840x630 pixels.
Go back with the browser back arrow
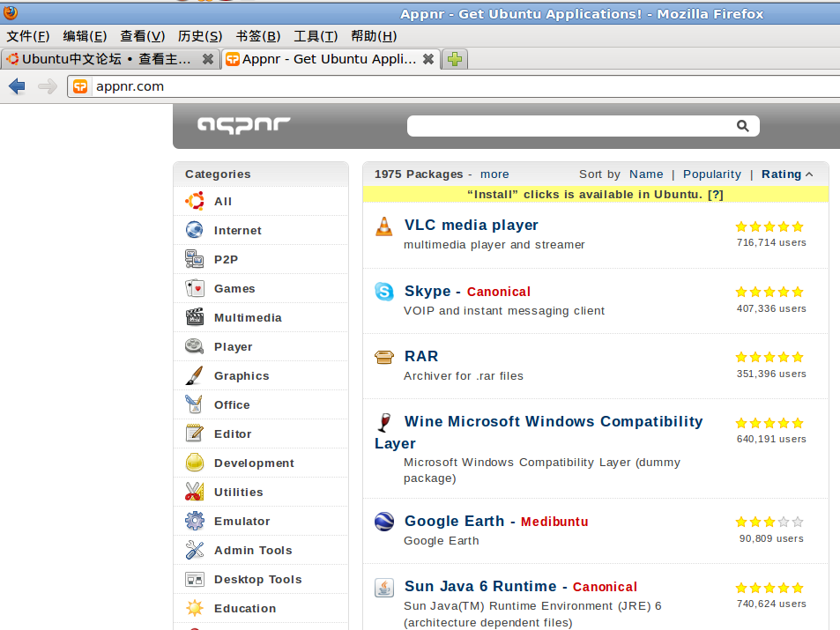pyautogui.click(x=17, y=86)
